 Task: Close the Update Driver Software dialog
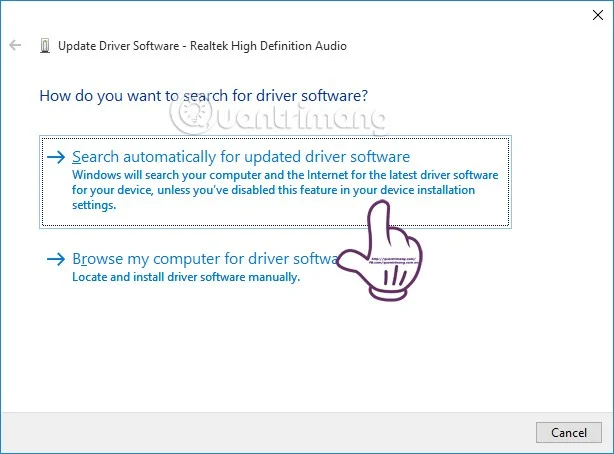pos(592,14)
